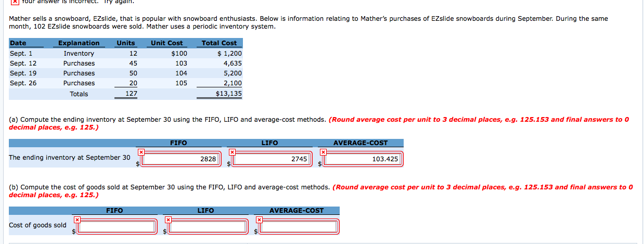The image size is (644, 244).
Task: Click the red X icon beside Average-Cost ending inventory
Action: [323, 152]
